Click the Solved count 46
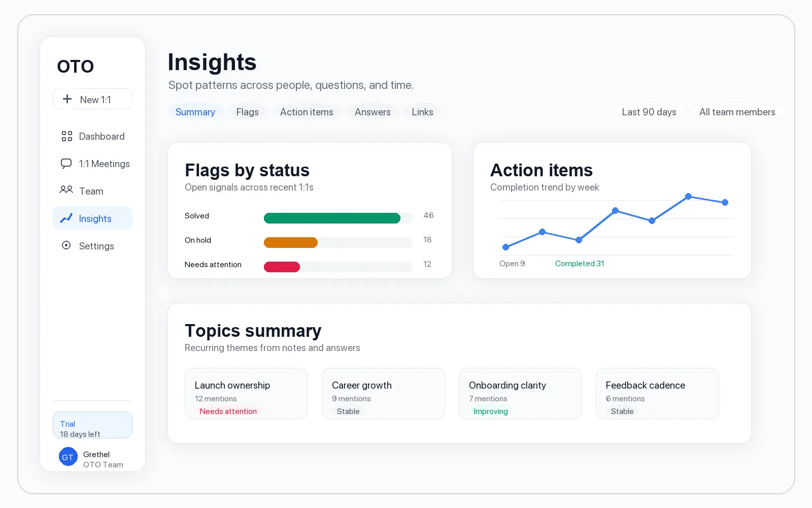Image resolution: width=812 pixels, height=508 pixels. (x=428, y=215)
